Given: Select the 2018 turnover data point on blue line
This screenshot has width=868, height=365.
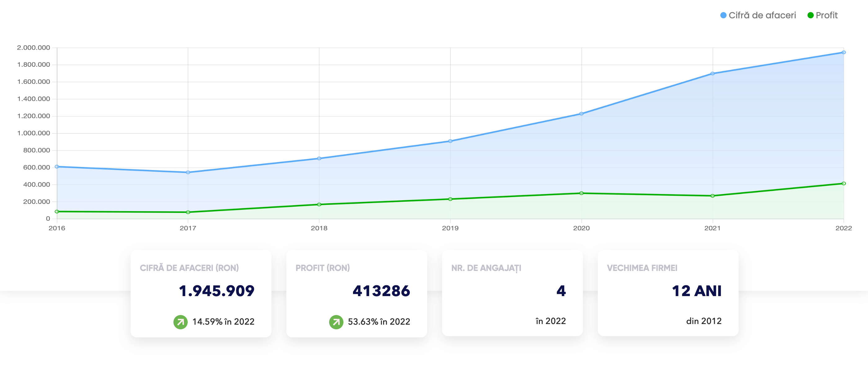Looking at the screenshot, I should [319, 158].
